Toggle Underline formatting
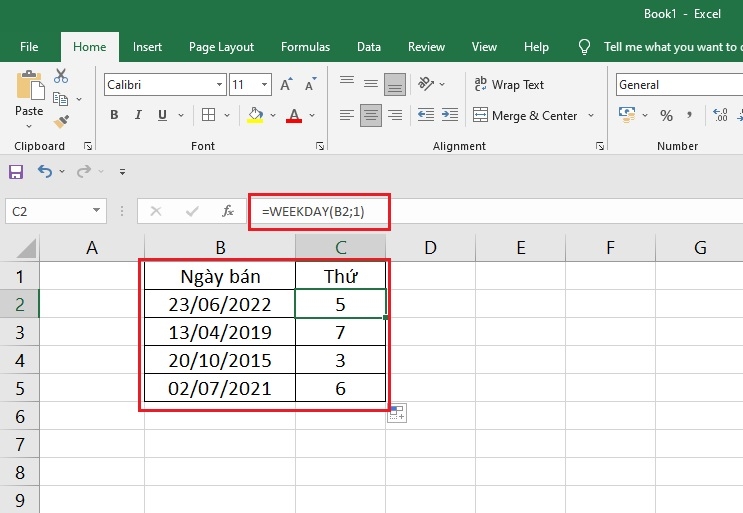 click(x=163, y=115)
